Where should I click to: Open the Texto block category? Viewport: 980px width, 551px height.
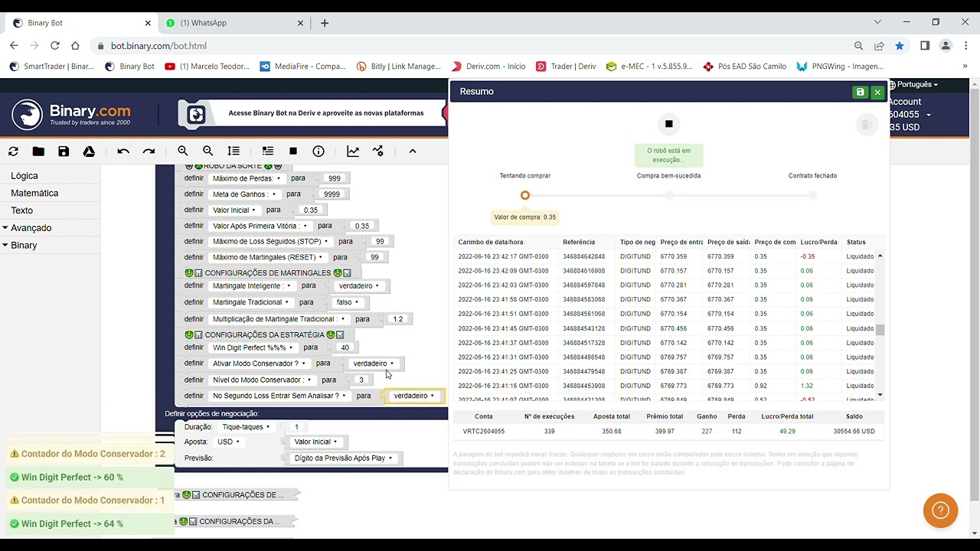tap(21, 210)
